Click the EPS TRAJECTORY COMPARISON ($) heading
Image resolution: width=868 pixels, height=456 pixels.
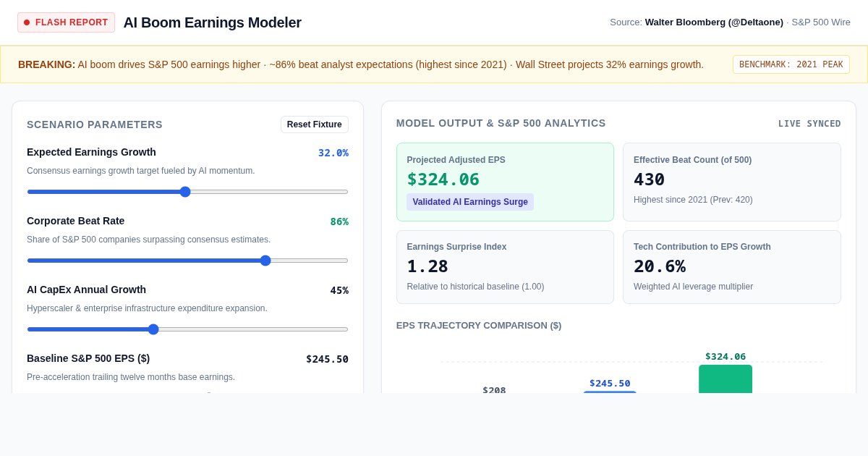point(479,326)
